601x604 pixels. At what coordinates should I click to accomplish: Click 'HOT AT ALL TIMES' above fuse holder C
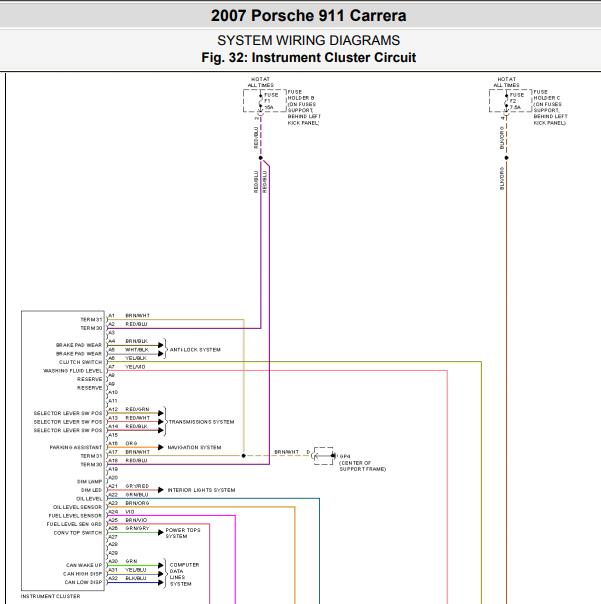[x=507, y=82]
